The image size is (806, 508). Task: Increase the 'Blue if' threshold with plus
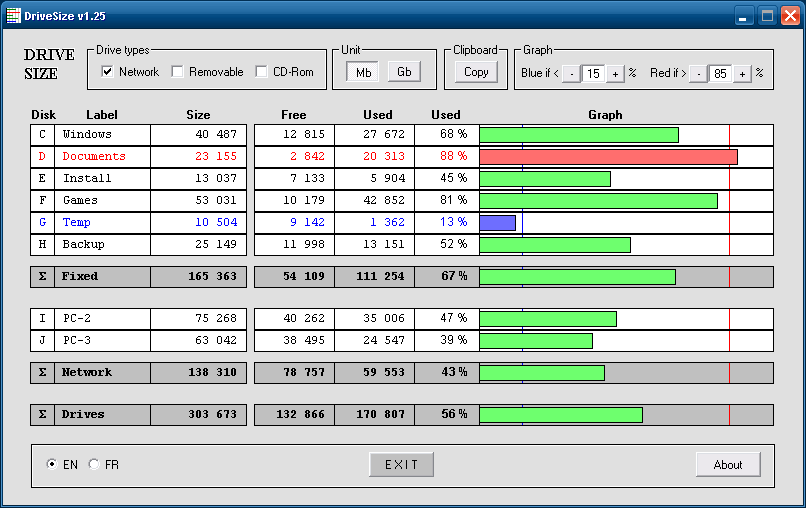coord(615,74)
